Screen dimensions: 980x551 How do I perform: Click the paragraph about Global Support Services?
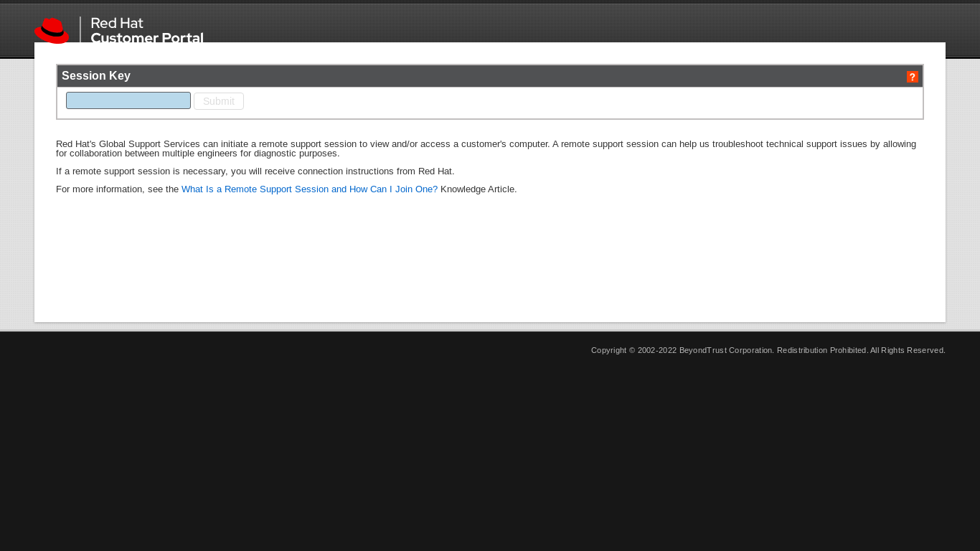(x=486, y=149)
